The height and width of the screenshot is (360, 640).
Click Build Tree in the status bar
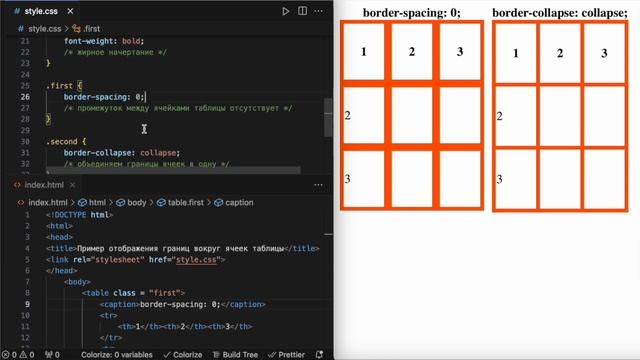point(236,355)
